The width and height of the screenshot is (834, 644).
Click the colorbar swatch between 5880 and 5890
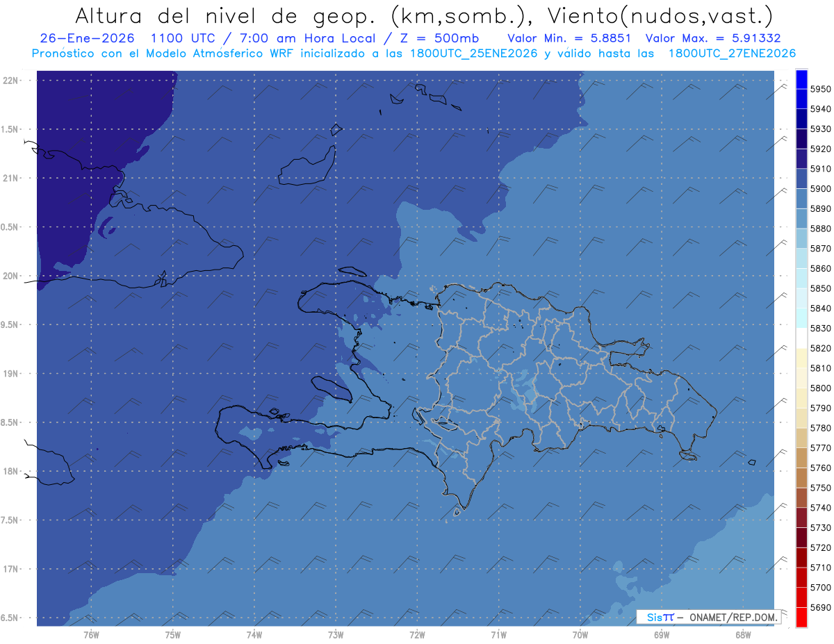(801, 218)
